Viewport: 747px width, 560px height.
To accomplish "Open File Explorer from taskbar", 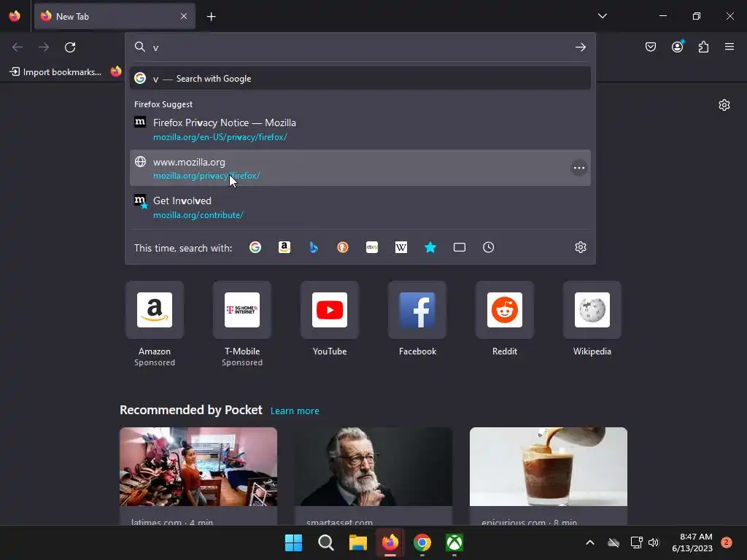I will click(x=357, y=542).
